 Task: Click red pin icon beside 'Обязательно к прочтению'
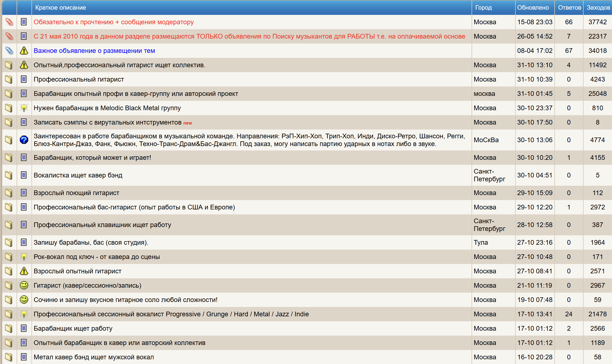point(9,22)
